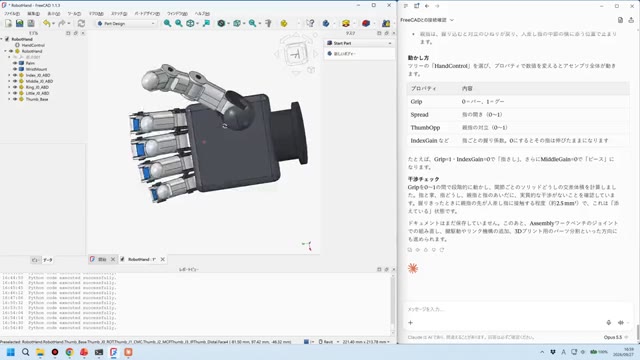Fit all content in view
Screen dimensions: 640x360
click(167, 24)
